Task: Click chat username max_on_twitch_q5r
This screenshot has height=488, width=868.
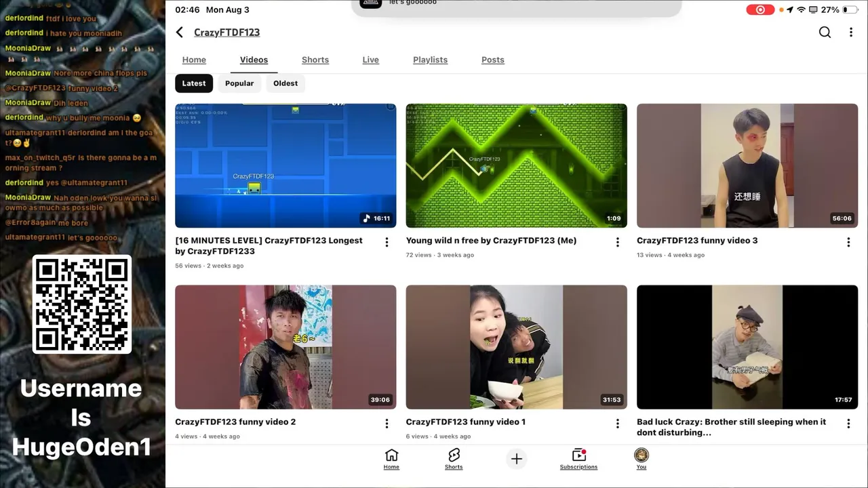Action: tap(40, 158)
